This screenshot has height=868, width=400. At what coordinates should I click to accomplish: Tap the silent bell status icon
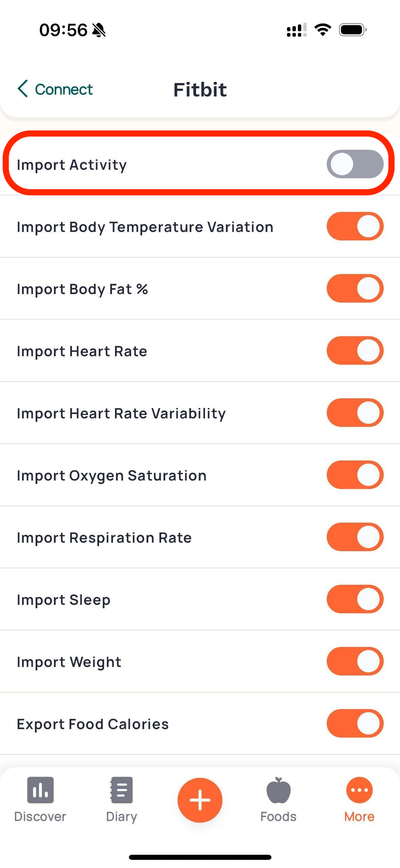[99, 30]
